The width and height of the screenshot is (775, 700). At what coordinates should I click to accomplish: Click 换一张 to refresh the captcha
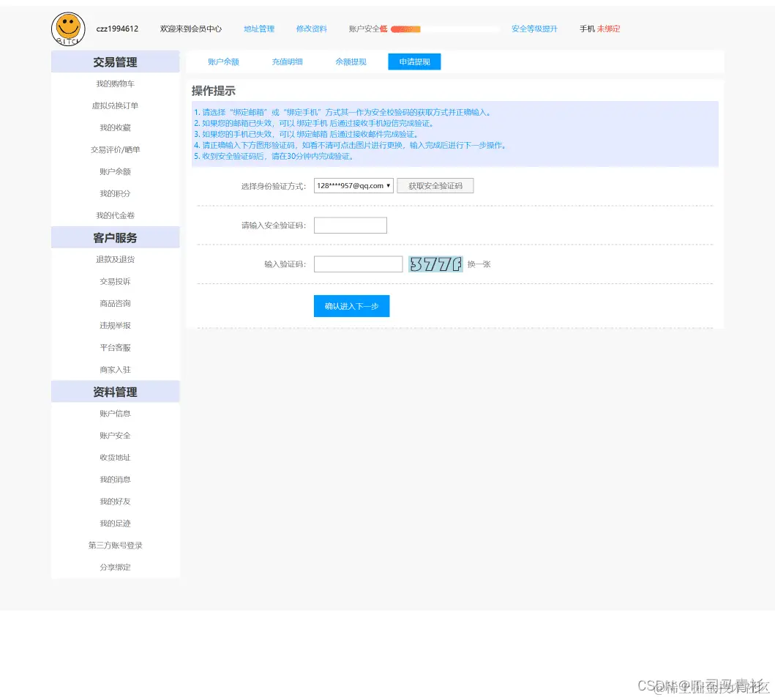click(479, 264)
